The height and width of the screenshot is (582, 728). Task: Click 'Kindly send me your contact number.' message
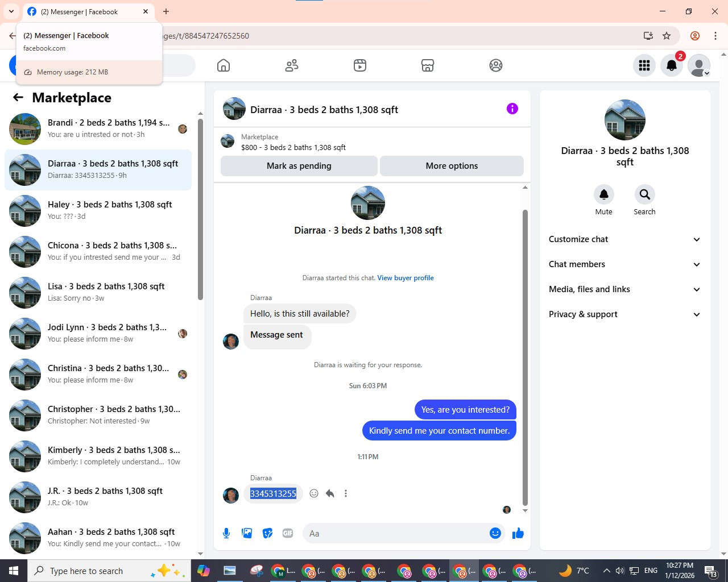click(x=439, y=431)
